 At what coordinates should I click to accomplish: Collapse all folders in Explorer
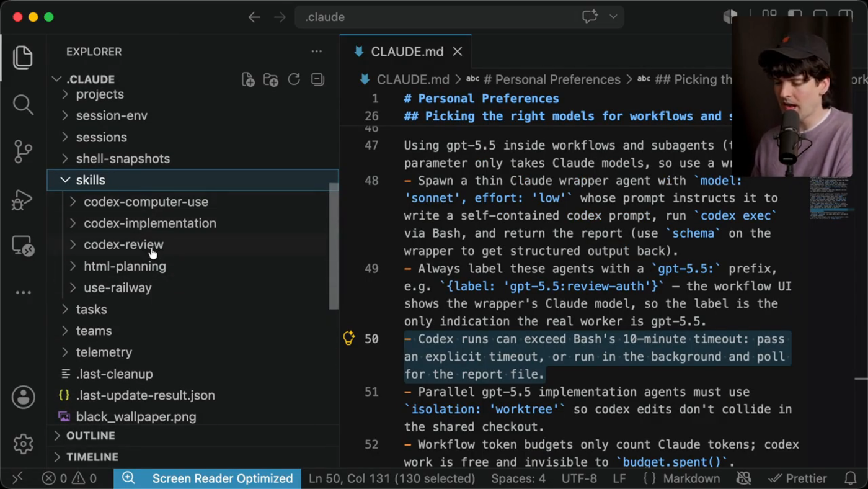(x=317, y=79)
